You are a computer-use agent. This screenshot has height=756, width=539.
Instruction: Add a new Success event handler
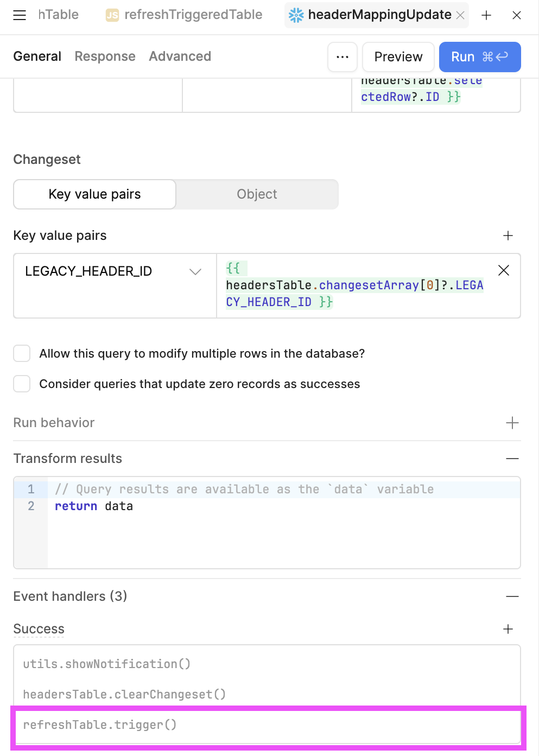tap(508, 629)
